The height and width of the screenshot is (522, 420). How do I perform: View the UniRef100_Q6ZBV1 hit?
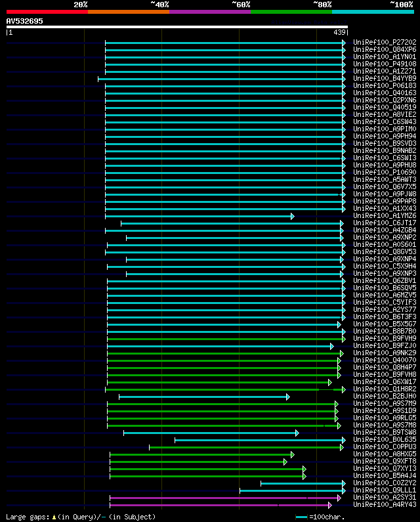pyautogui.click(x=385, y=280)
